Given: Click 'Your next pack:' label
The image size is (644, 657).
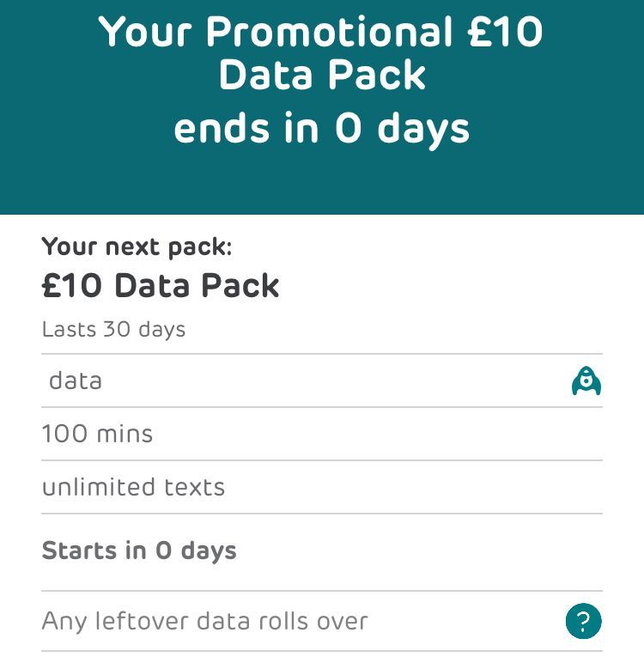Looking at the screenshot, I should coord(137,247).
